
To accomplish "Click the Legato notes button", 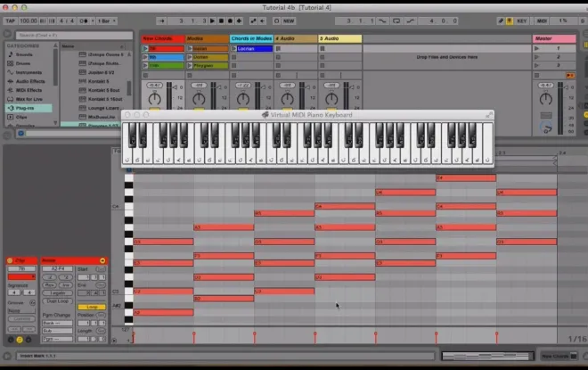I will (x=57, y=293).
